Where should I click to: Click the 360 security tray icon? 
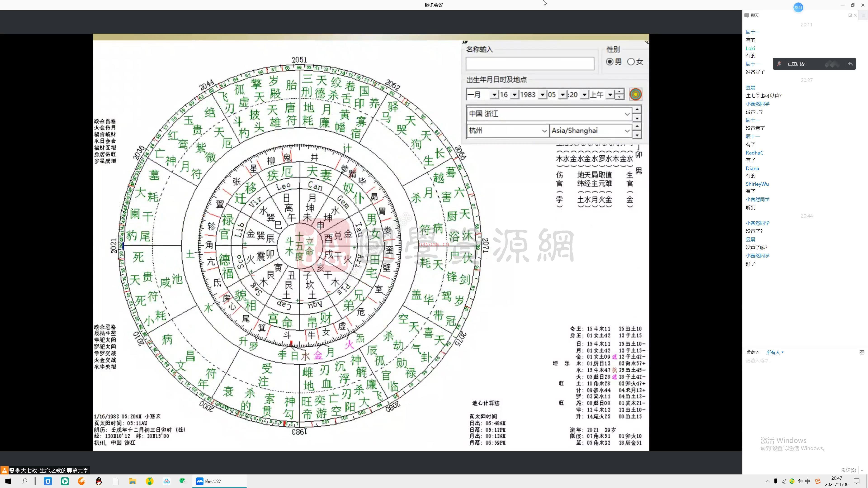(x=792, y=481)
